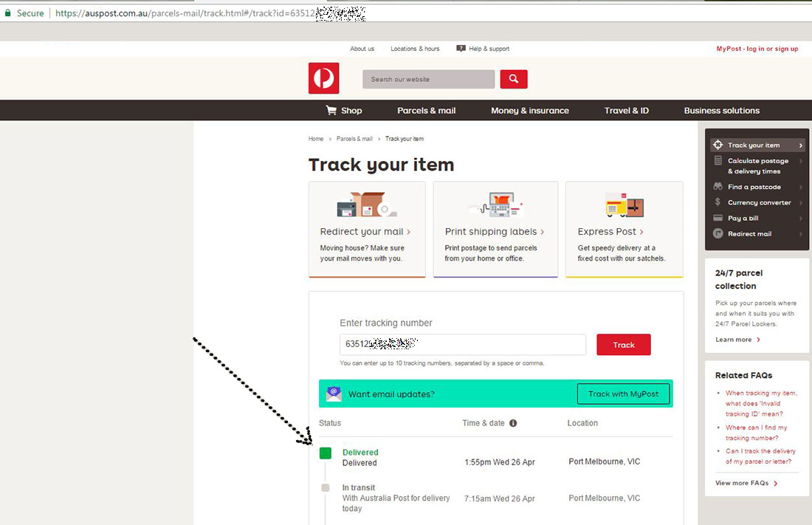Open Find a postcode sidebar link
Image resolution: width=812 pixels, height=525 pixels.
point(754,187)
